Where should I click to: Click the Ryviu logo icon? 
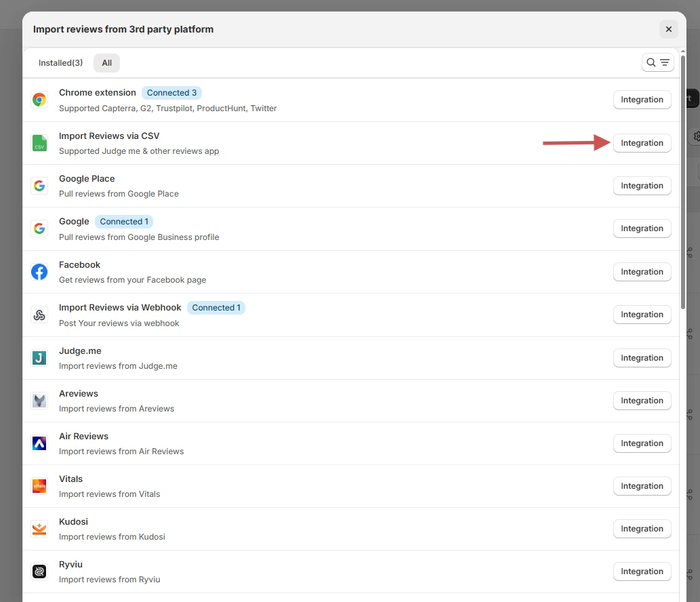[39, 571]
